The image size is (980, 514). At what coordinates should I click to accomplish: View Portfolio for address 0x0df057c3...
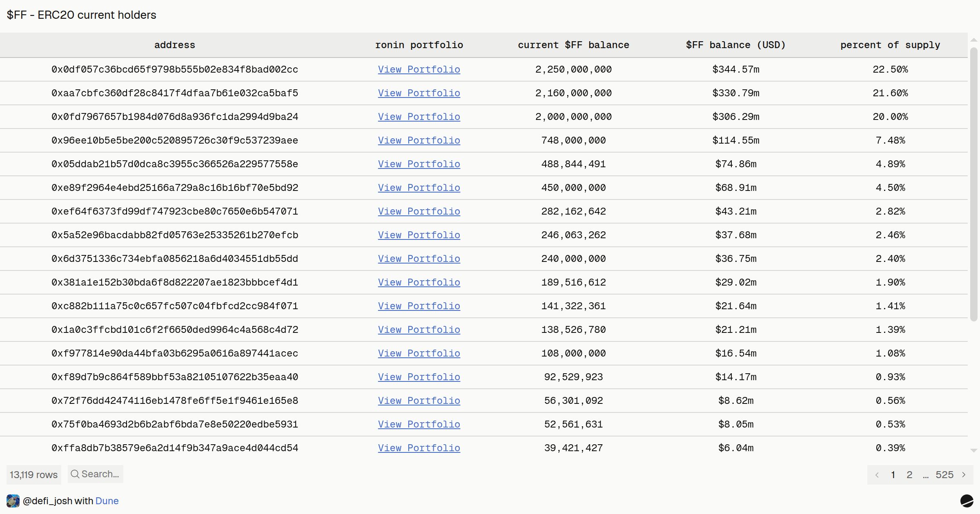(x=419, y=69)
